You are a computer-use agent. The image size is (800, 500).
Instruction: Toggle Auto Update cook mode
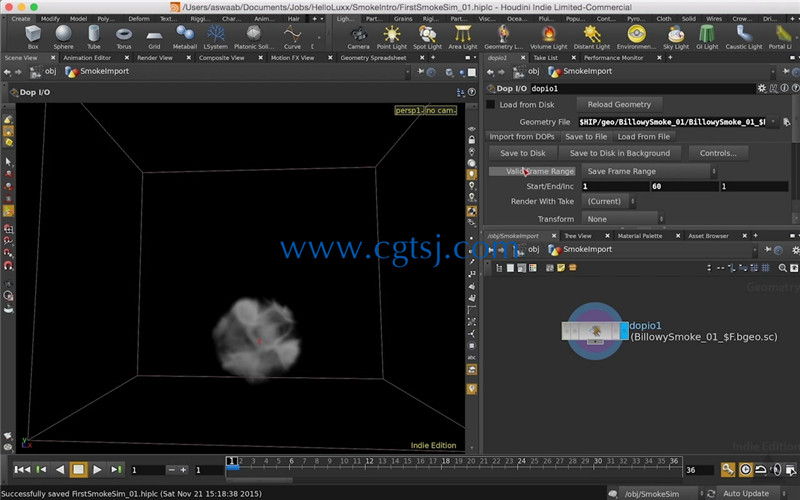click(x=746, y=493)
